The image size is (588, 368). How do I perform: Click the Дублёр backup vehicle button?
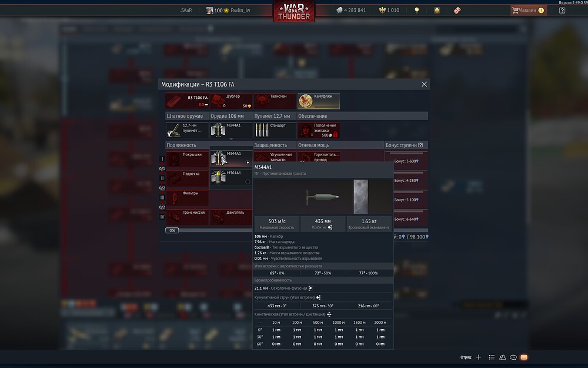[231, 101]
